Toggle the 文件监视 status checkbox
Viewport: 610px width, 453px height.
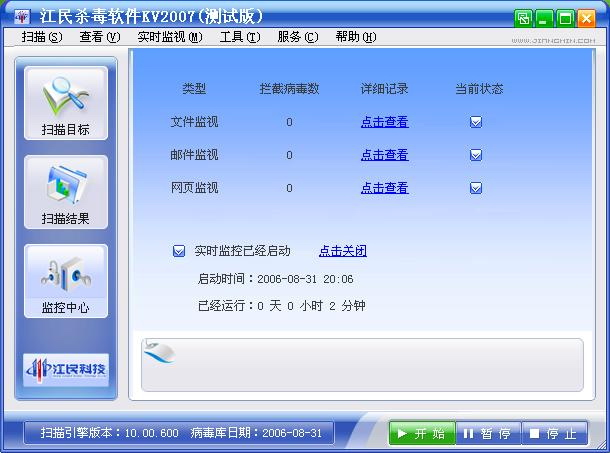point(476,122)
